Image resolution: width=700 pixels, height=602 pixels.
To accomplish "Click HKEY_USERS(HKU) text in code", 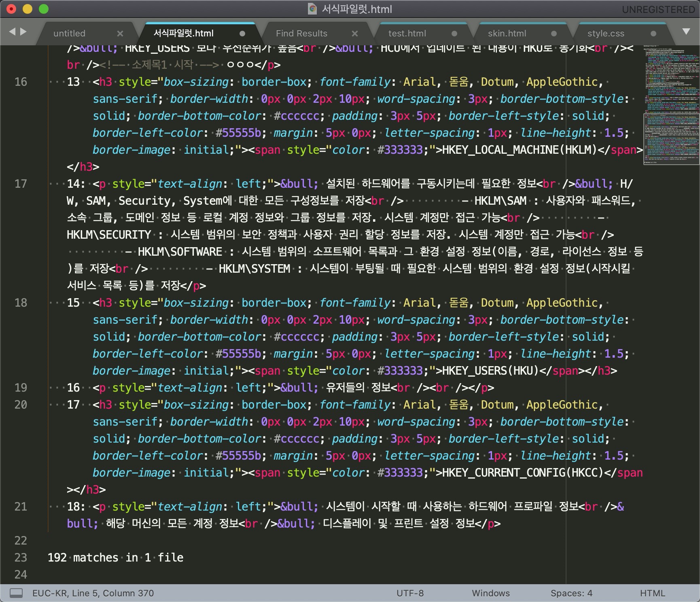I will pyautogui.click(x=490, y=371).
